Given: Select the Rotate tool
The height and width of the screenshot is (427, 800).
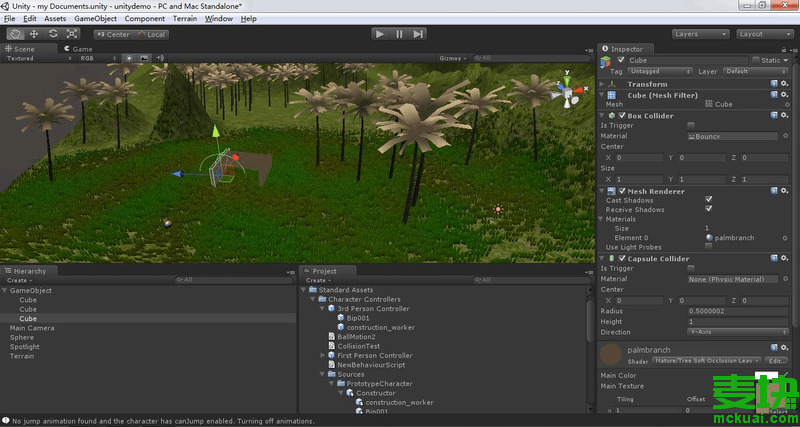Looking at the screenshot, I should [53, 34].
